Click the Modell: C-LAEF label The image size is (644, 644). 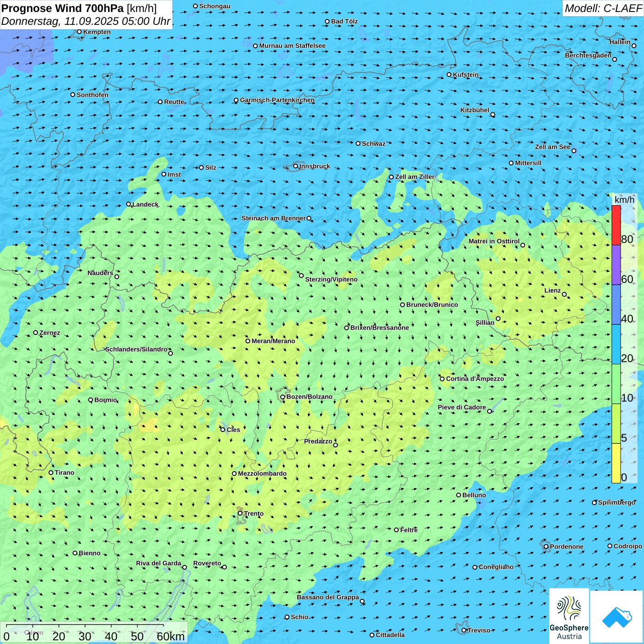tap(603, 8)
